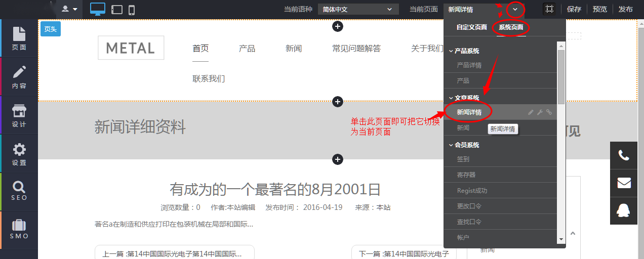Click the link icon on 新闻详情 row
This screenshot has width=644, height=259.
[549, 112]
